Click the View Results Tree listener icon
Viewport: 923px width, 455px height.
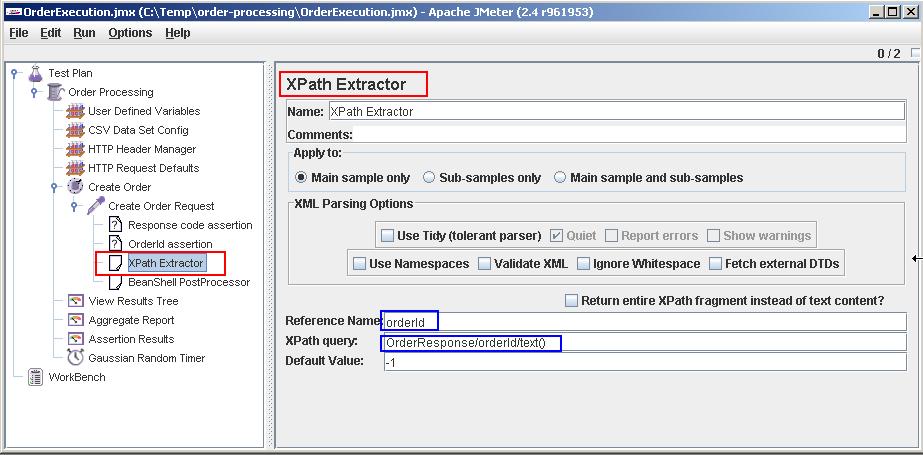[76, 301]
